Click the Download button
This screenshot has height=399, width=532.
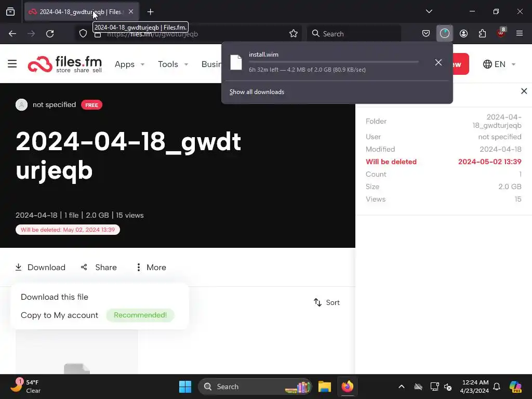pos(41,268)
